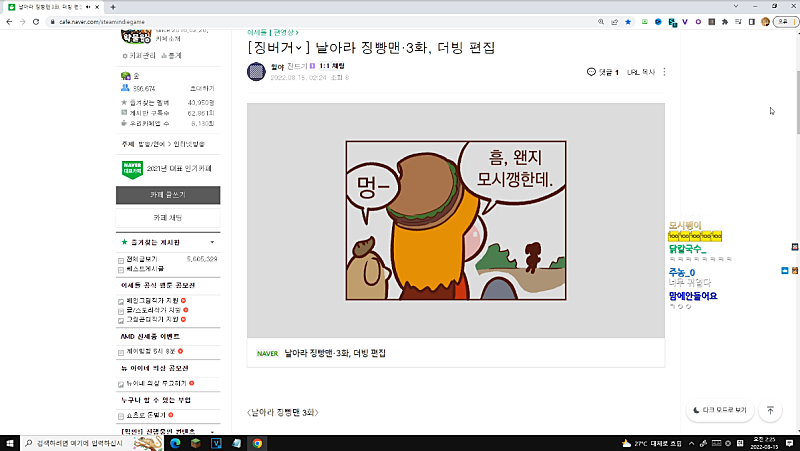Click the cafe logo image in sidebar
The height and width of the screenshot is (451, 800).
(x=136, y=36)
